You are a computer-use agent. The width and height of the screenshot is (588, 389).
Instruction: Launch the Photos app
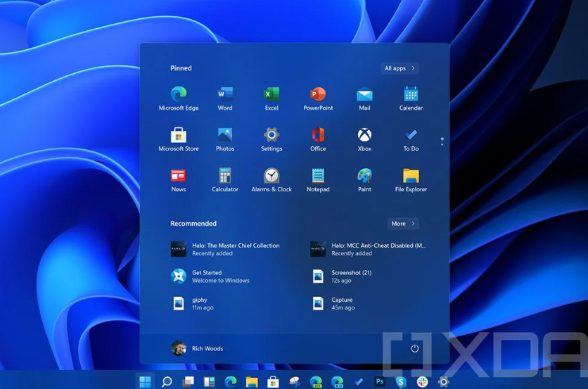click(x=225, y=139)
